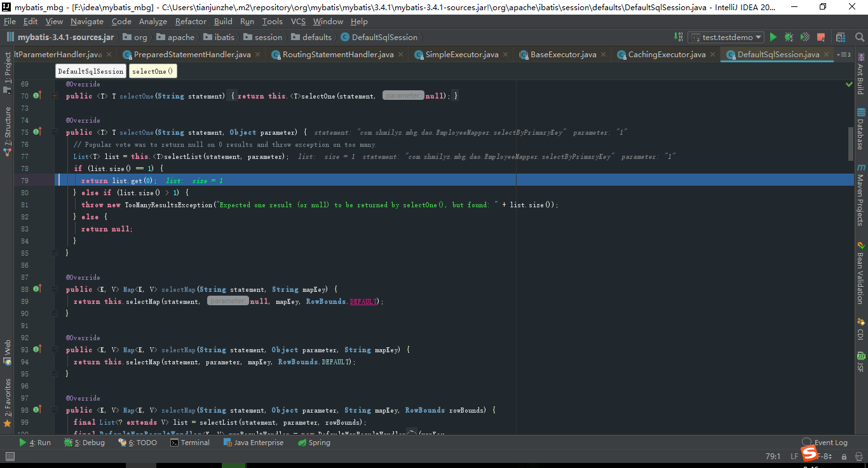Click Hector to change highlighting level
The image size is (868, 468).
click(x=860, y=457)
